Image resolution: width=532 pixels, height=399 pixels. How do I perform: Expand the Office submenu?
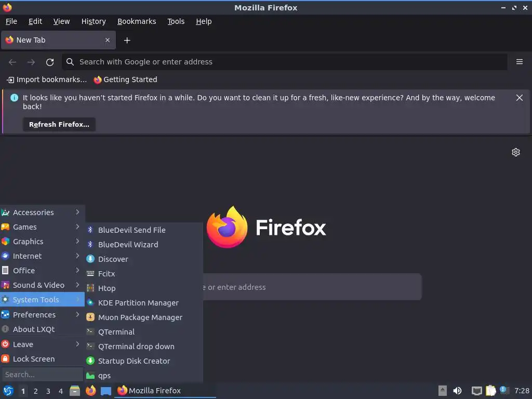click(x=42, y=271)
